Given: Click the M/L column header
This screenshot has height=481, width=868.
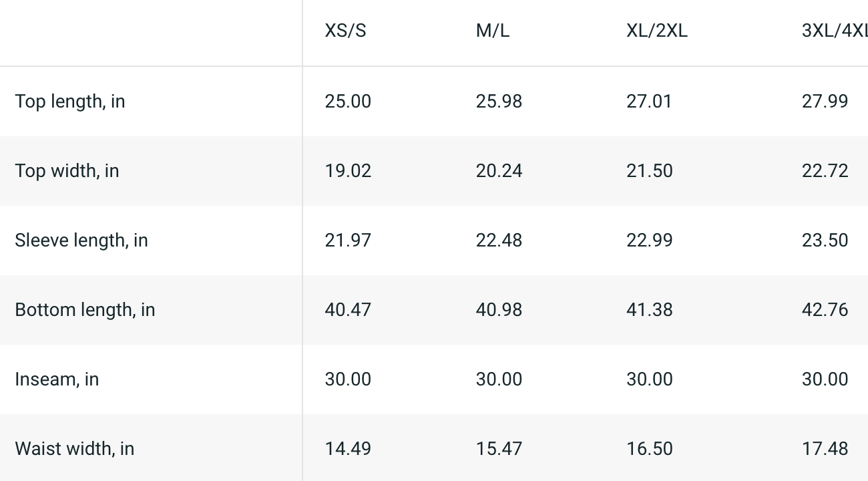Looking at the screenshot, I should click(x=492, y=31).
